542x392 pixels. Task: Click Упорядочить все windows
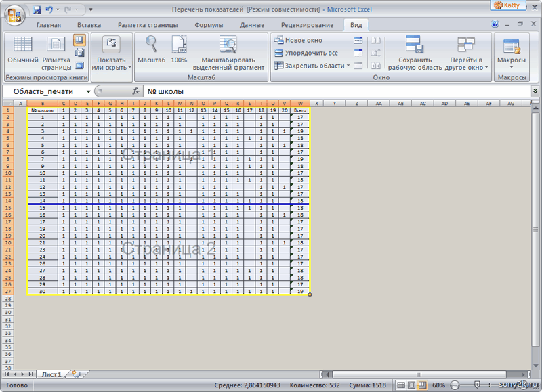click(306, 53)
